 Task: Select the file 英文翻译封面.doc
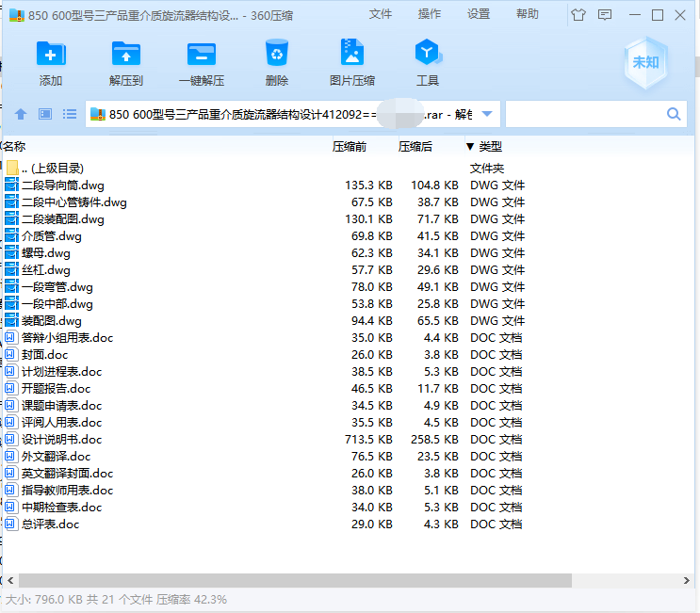pos(68,474)
